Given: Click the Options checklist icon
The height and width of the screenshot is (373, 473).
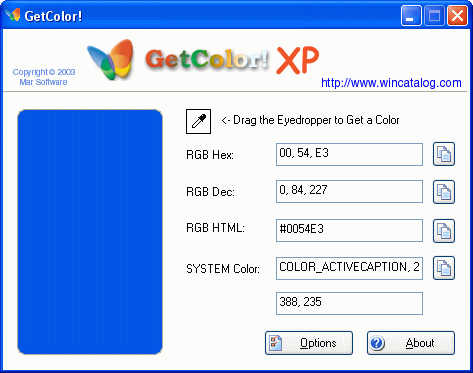Looking at the screenshot, I should [x=276, y=343].
